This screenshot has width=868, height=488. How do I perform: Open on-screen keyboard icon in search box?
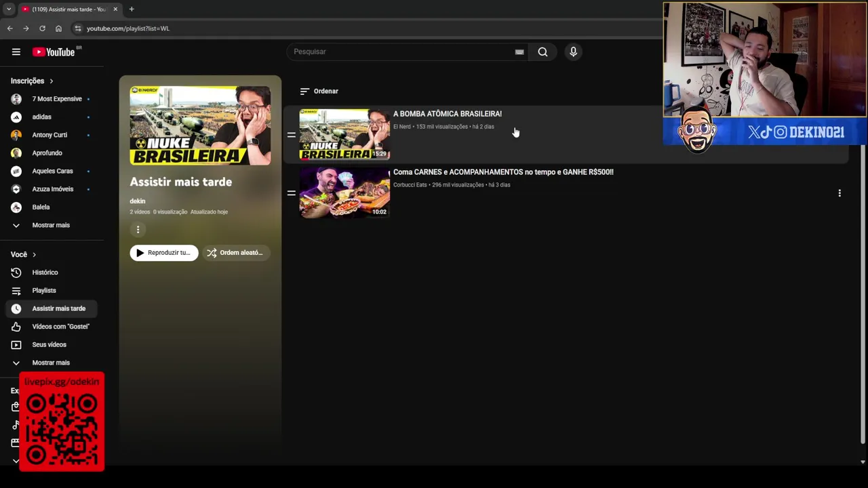coord(519,52)
